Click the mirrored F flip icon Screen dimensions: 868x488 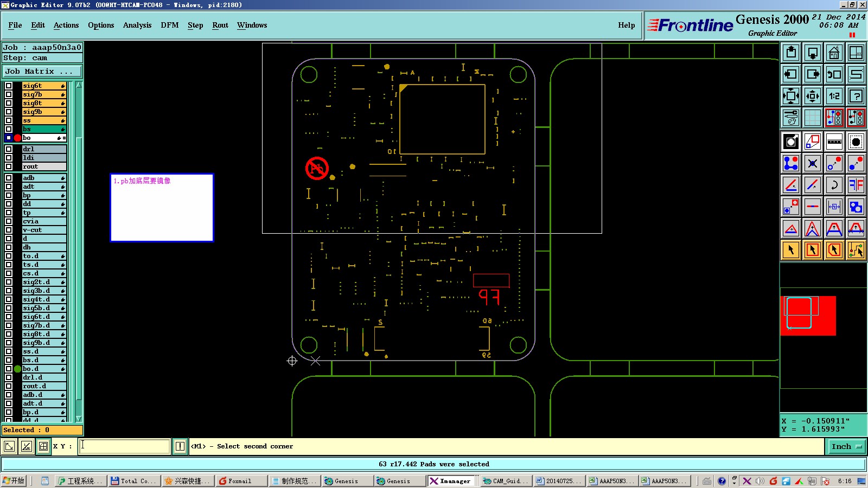point(856,185)
